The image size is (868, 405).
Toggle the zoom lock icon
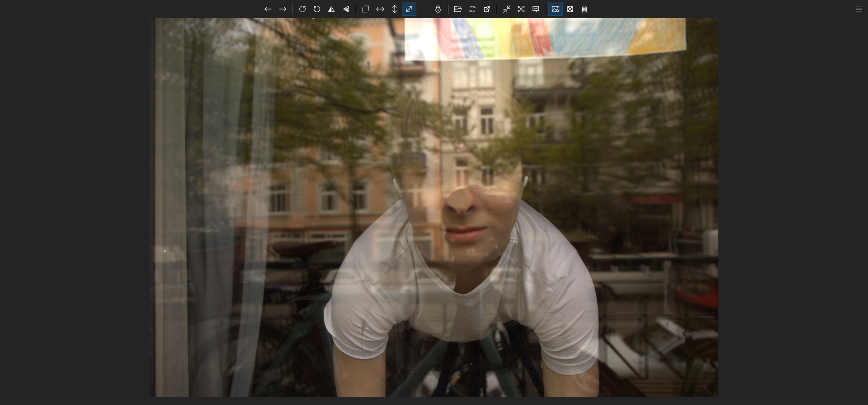click(438, 9)
